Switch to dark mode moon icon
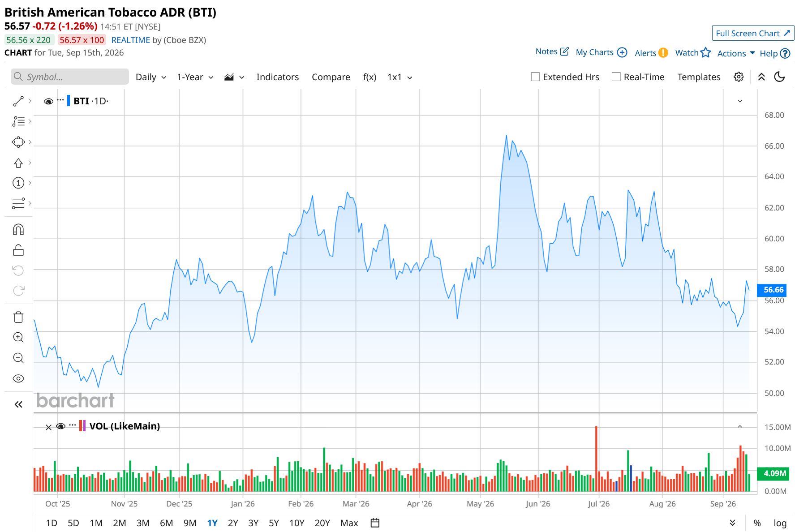795x532 pixels. [780, 77]
